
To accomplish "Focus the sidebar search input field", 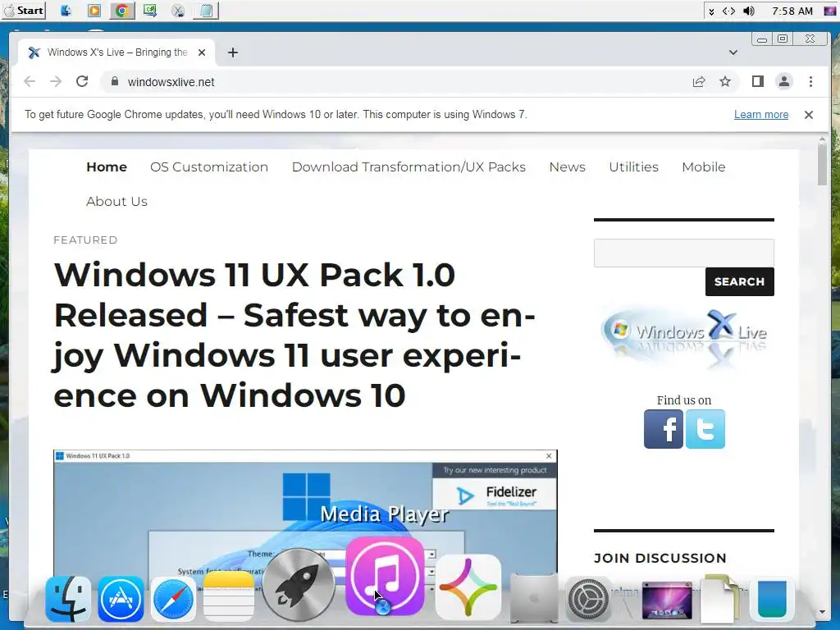I will pos(683,253).
